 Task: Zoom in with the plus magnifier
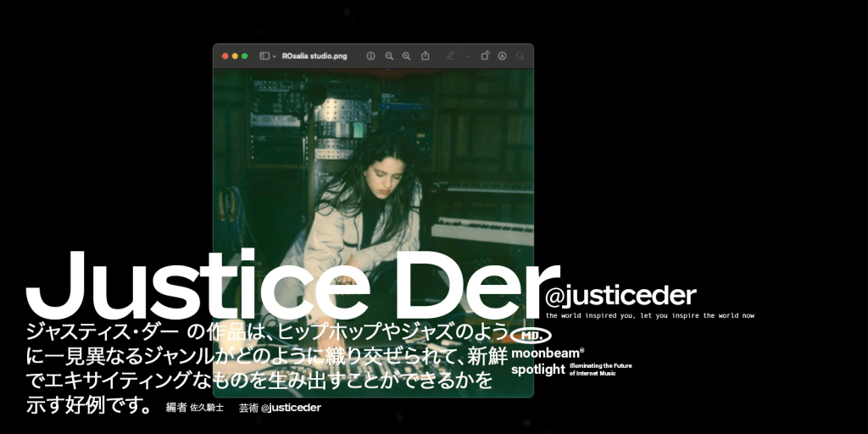coord(406,56)
